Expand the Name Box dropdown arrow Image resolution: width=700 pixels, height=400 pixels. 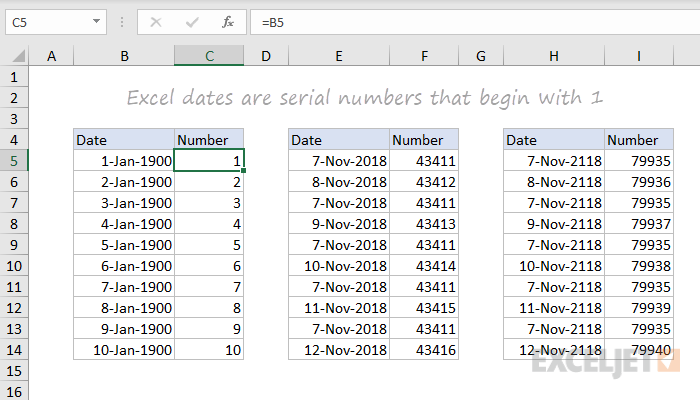pos(95,21)
